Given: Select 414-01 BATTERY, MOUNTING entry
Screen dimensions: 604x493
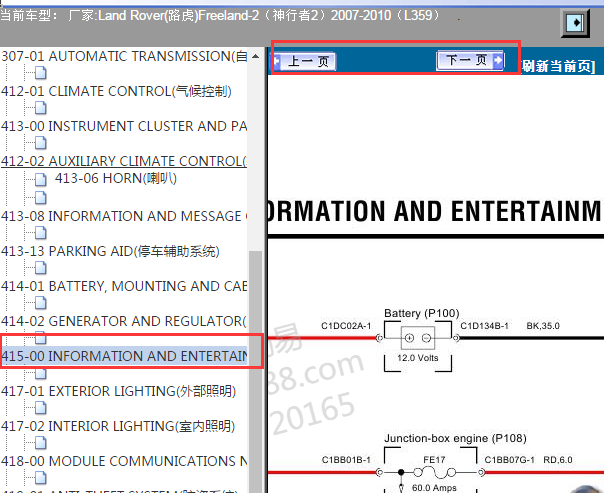Looking at the screenshot, I should pyautogui.click(x=124, y=286).
